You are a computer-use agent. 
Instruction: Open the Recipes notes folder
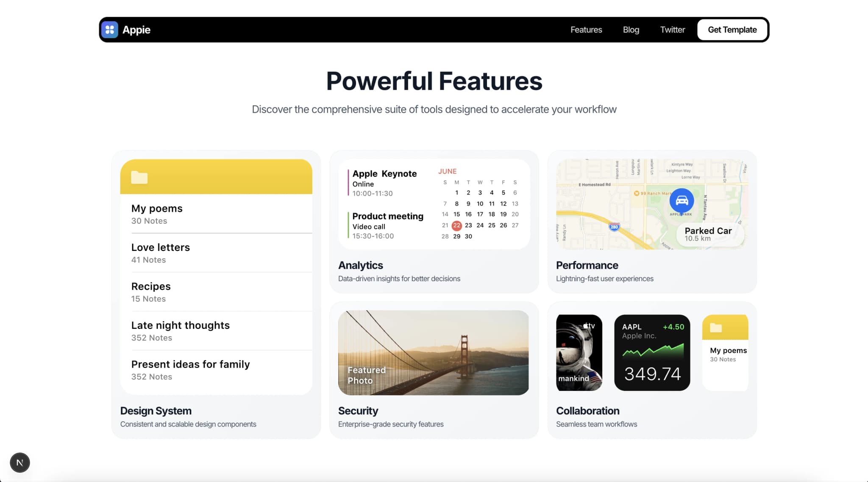coord(150,292)
